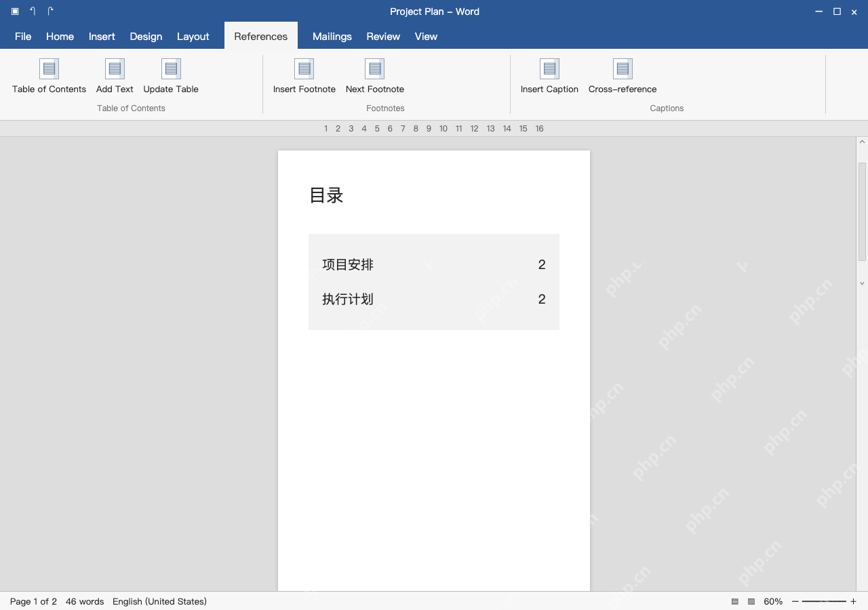Redo the last undone action
Viewport: 868px width, 610px height.
pyautogui.click(x=50, y=12)
